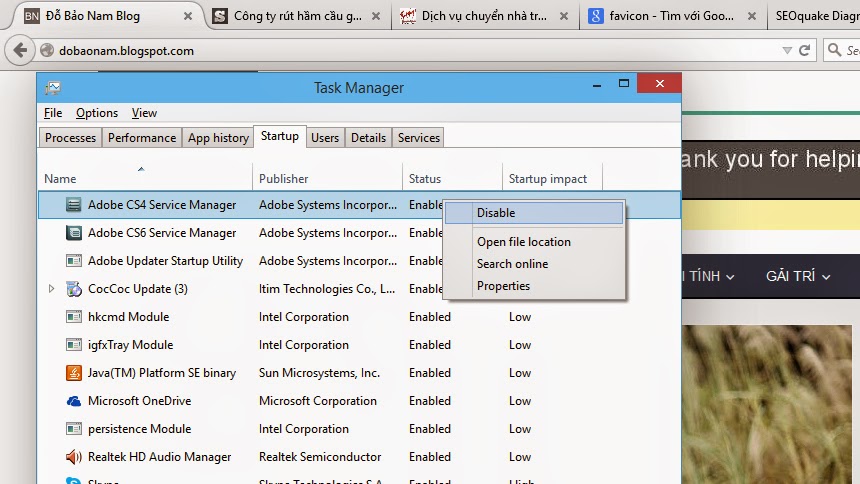Viewport: 860px width, 484px height.
Task: Switch to the Processes tab
Action: coord(70,138)
